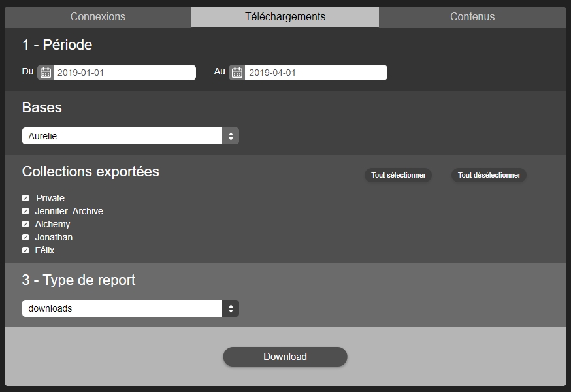The height and width of the screenshot is (392, 571).
Task: Select the Téléchargements tab
Action: click(285, 17)
